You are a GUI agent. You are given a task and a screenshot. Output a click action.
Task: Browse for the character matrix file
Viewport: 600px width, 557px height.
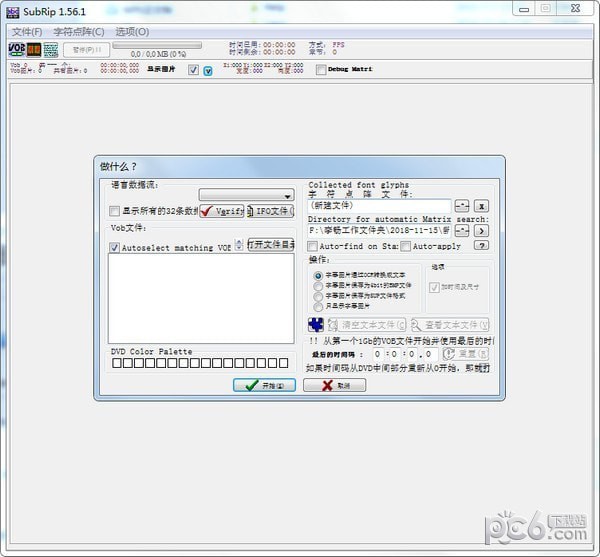click(x=462, y=206)
